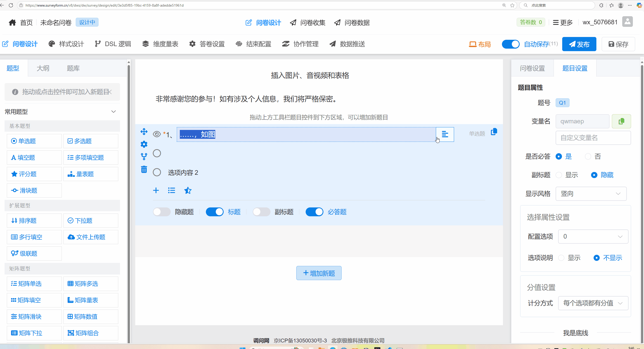The image size is (644, 349).
Task: Toggle question visibility eye icon
Action: tap(157, 134)
